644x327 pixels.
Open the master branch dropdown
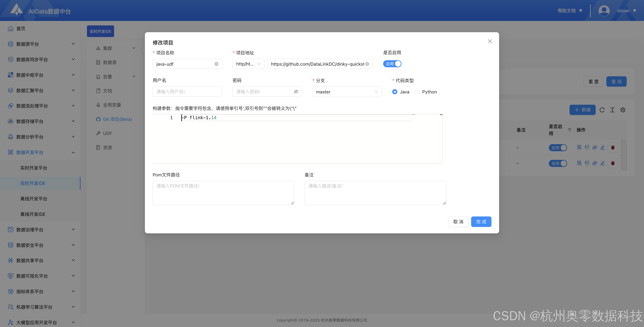click(x=347, y=92)
